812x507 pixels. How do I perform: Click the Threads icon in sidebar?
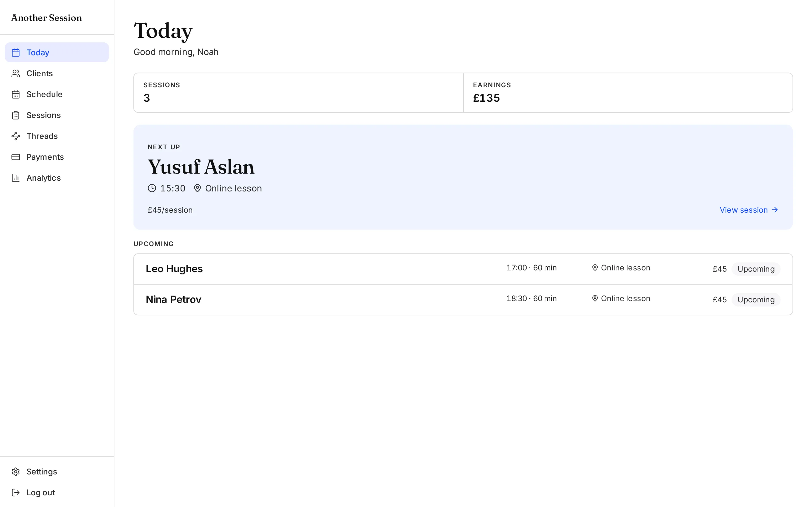pyautogui.click(x=16, y=136)
